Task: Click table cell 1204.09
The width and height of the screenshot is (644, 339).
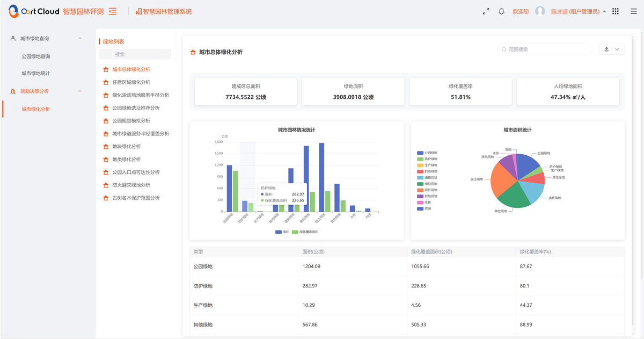Action: (311, 266)
